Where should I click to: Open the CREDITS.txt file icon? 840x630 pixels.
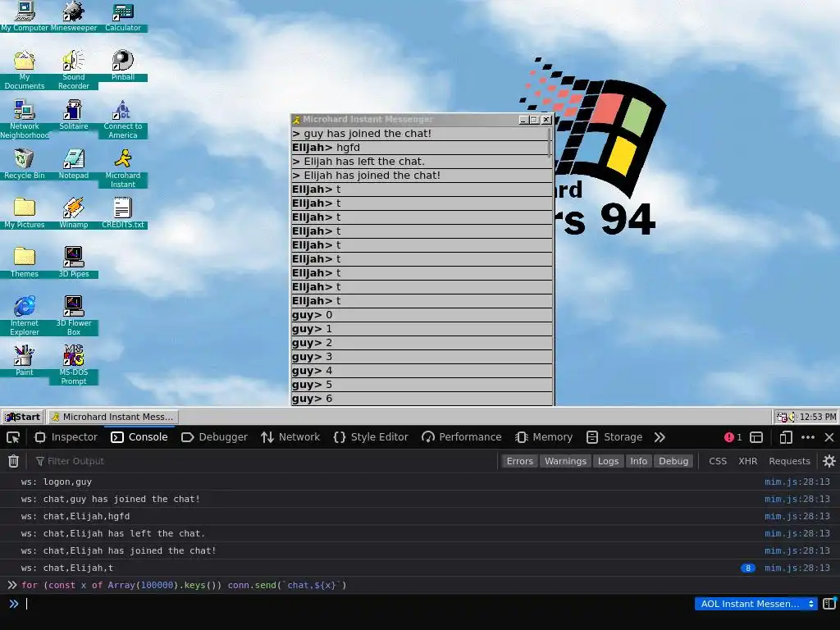coord(123,213)
